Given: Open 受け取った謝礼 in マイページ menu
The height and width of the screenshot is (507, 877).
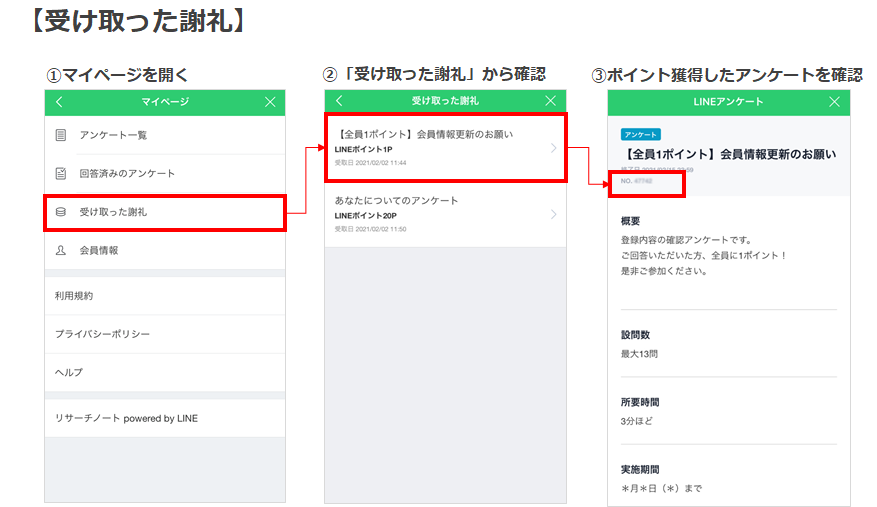Looking at the screenshot, I should pos(165,213).
